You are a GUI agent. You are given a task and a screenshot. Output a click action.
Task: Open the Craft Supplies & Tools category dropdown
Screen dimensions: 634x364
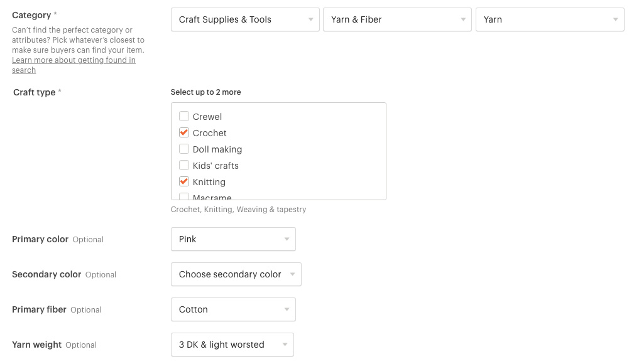[x=245, y=19]
